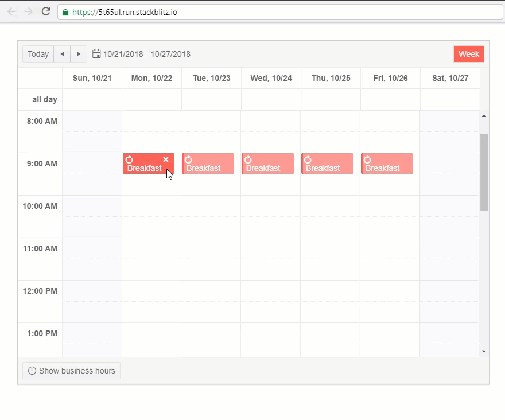The height and width of the screenshot is (420, 505).
Task: Select Monday Breakfast event title
Action: pos(144,168)
